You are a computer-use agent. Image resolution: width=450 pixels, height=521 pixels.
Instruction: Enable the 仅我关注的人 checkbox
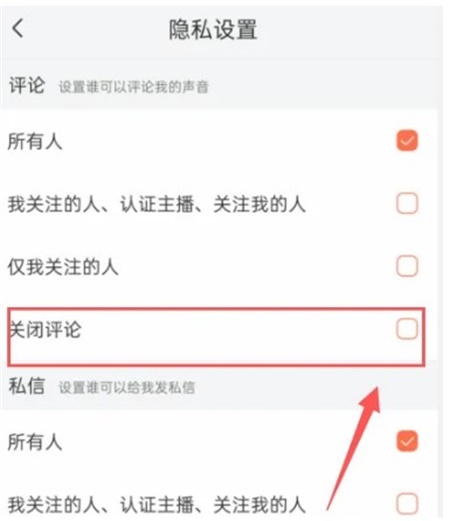point(407,266)
